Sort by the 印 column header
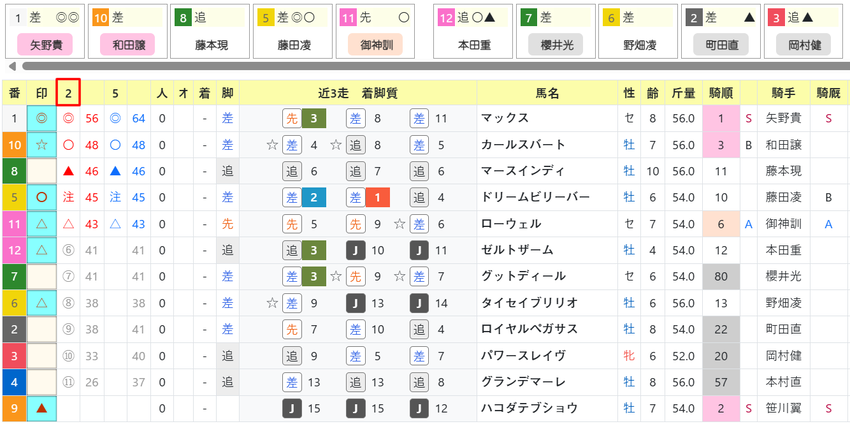This screenshot has height=424, width=850. pos(41,93)
